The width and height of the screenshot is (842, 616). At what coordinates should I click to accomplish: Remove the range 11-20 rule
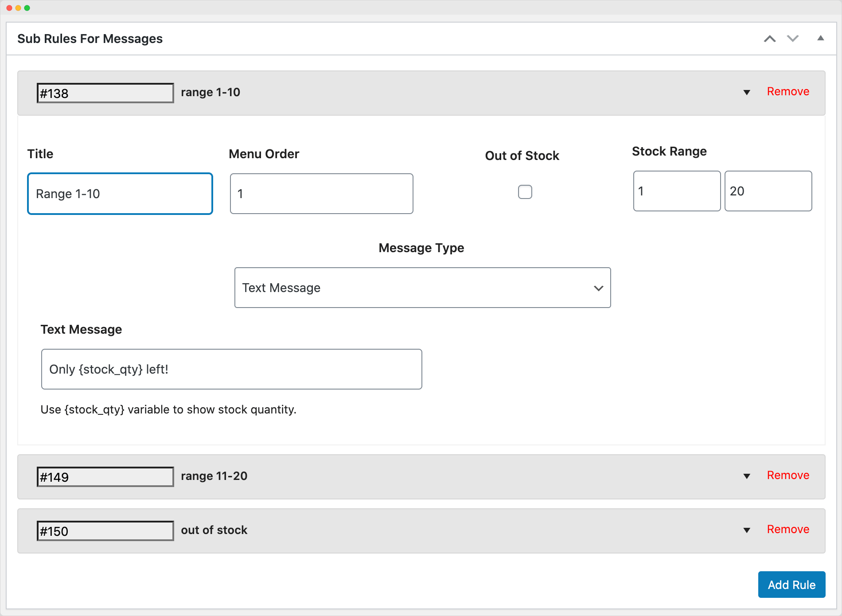click(x=787, y=475)
